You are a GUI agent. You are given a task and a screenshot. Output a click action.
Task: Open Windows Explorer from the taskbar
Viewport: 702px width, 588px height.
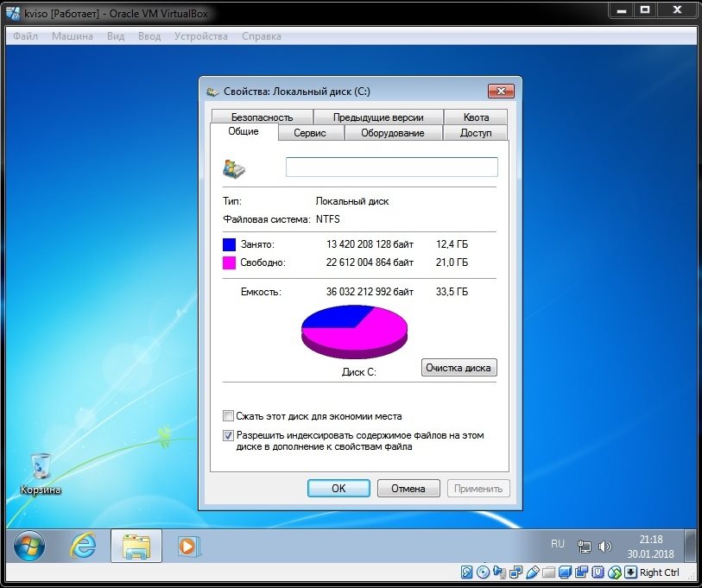pyautogui.click(x=136, y=546)
